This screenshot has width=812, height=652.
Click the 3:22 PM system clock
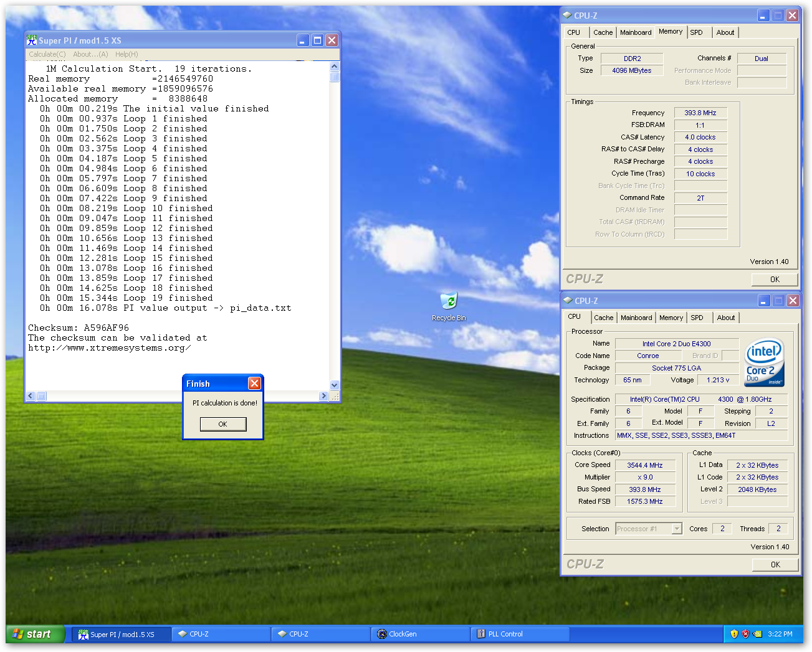780,634
